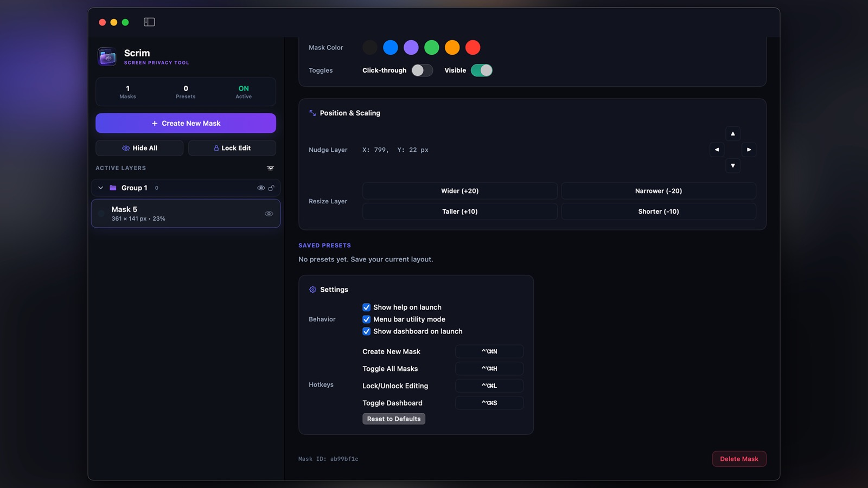The width and height of the screenshot is (868, 488).
Task: Click the Position & Scaling arrows icon
Action: coord(312,113)
